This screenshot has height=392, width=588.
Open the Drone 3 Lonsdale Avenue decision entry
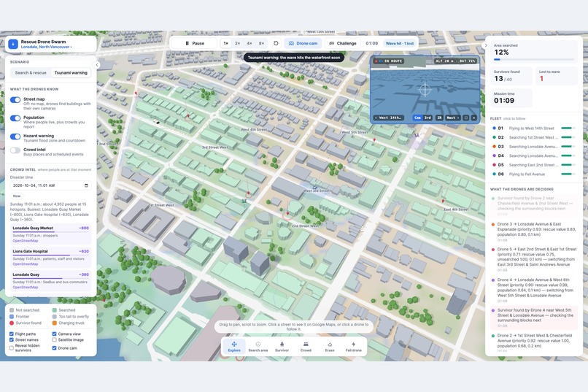click(x=534, y=232)
